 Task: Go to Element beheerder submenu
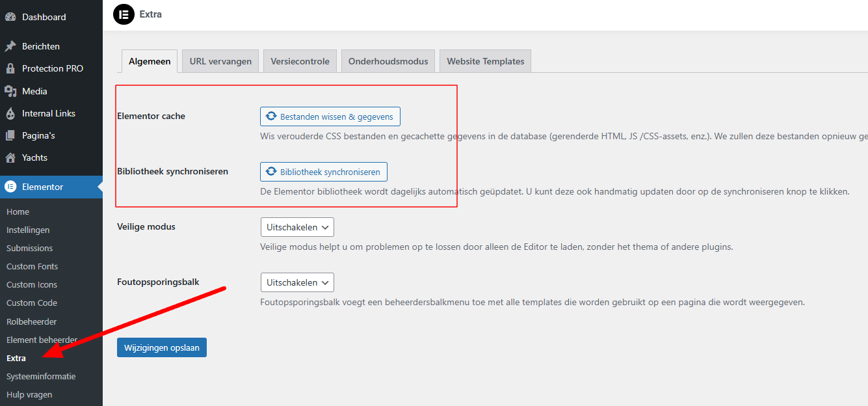pos(42,340)
